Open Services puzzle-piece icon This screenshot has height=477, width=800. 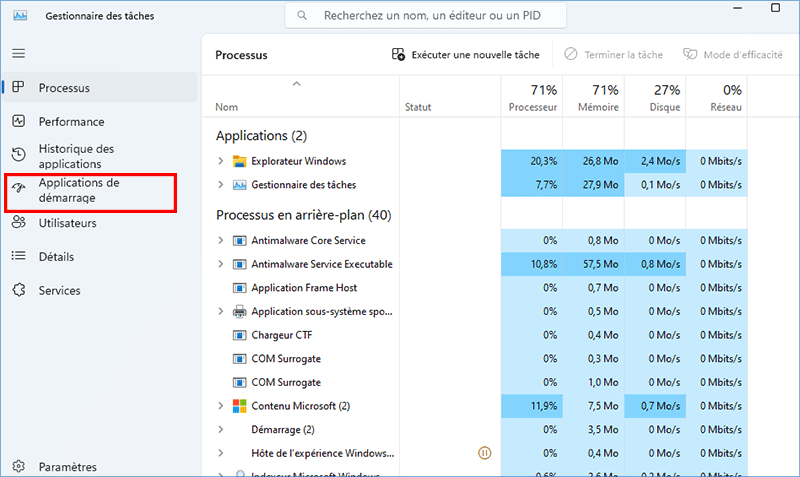pos(19,290)
